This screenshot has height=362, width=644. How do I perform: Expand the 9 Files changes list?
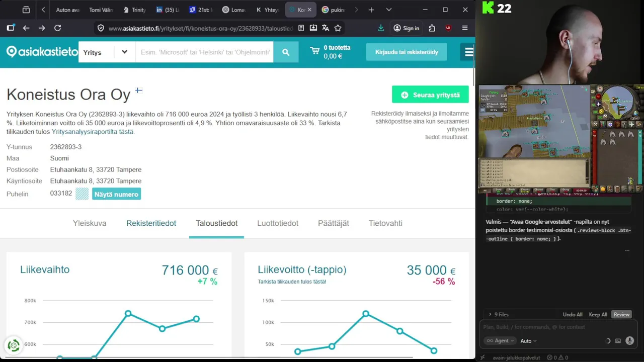point(499,315)
